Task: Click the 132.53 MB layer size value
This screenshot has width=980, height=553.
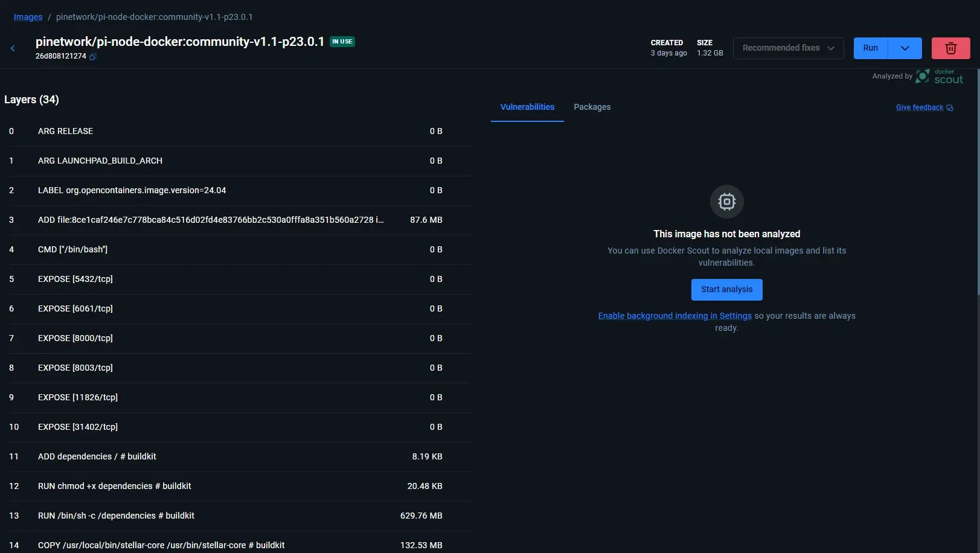Action: [x=421, y=546]
